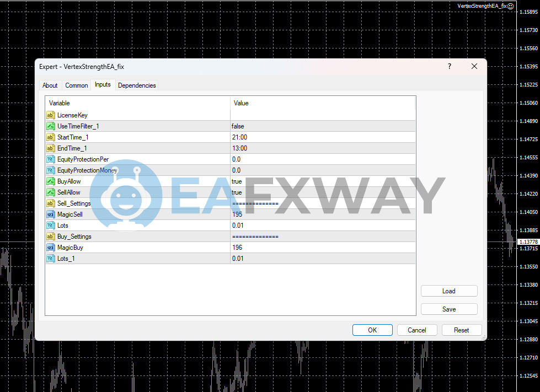Click the MagicBuy integer type icon

51,248
